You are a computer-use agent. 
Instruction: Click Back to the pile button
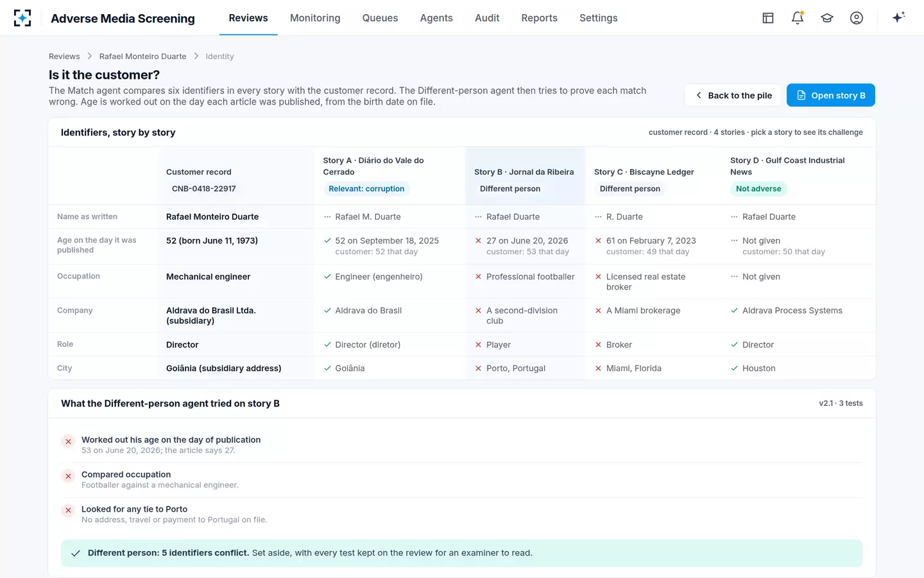point(733,95)
